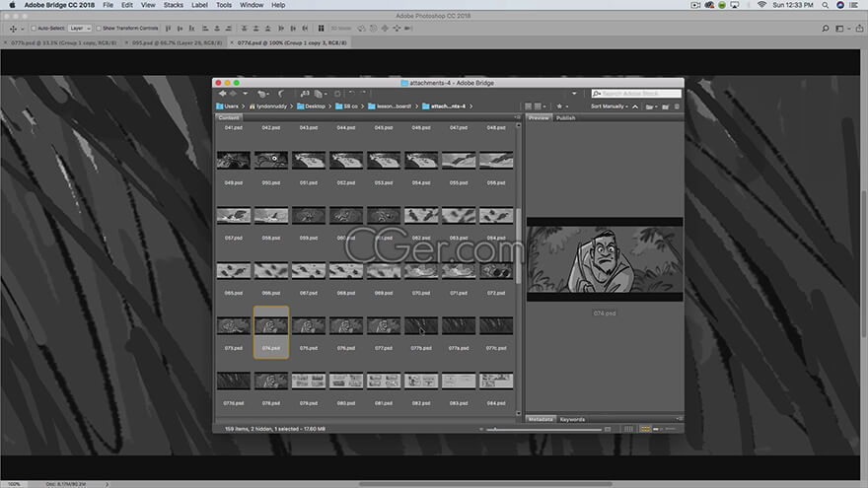868x488 pixels.
Task: Open the Users folder in path bar
Action: [227, 106]
